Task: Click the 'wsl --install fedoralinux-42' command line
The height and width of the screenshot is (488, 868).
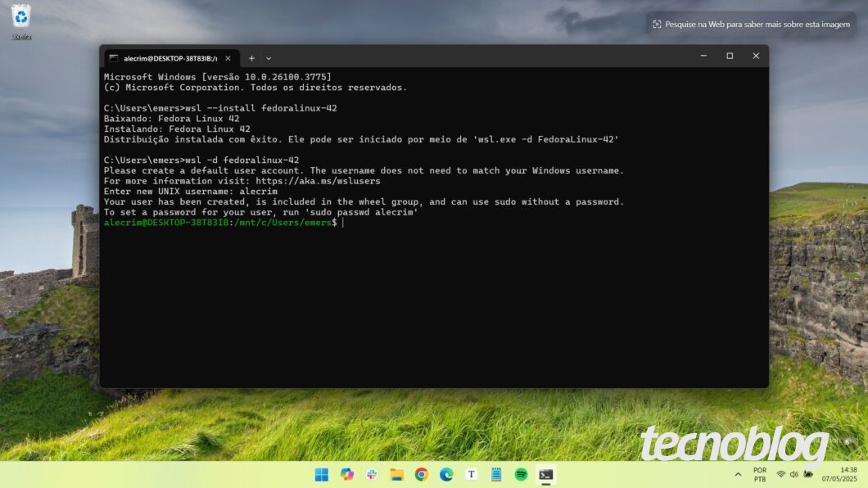Action: (220, 108)
